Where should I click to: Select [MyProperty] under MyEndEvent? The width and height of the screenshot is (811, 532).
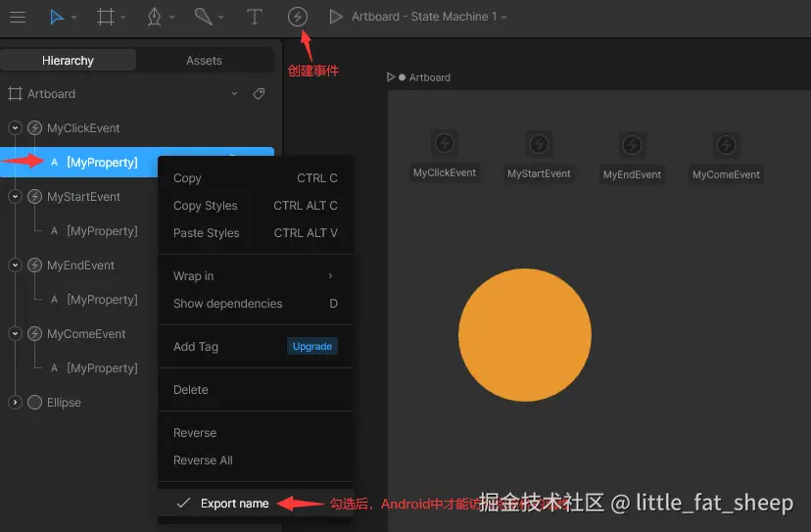tap(103, 300)
